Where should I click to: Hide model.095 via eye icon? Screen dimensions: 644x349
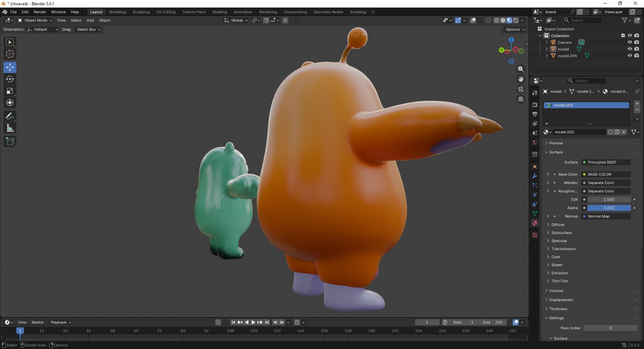[x=630, y=56]
